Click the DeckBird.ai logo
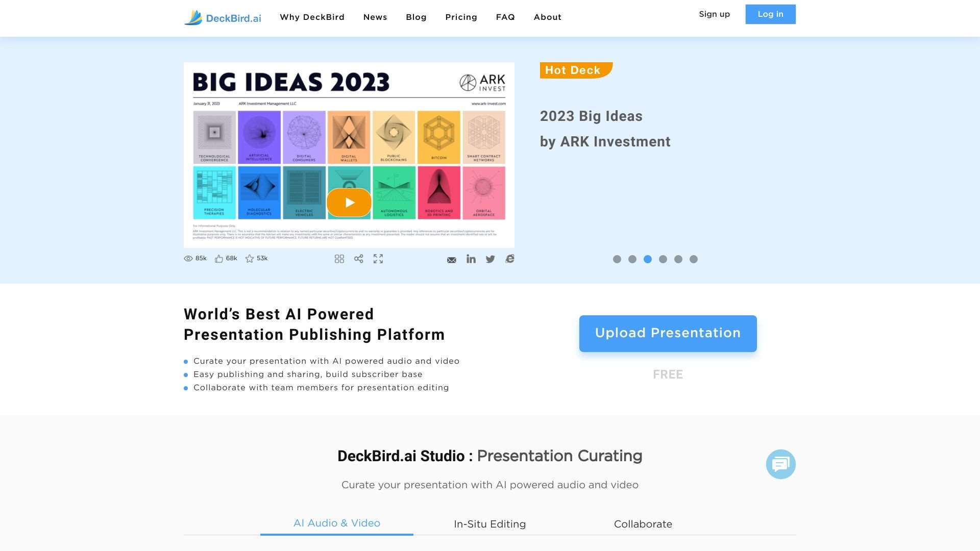Viewport: 980px width, 551px height. click(x=222, y=17)
